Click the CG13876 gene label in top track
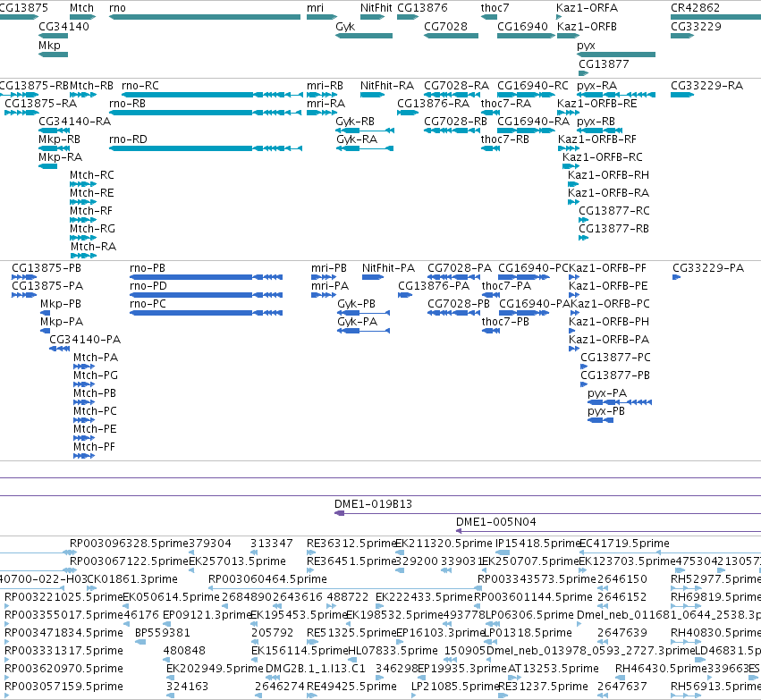 (422, 8)
